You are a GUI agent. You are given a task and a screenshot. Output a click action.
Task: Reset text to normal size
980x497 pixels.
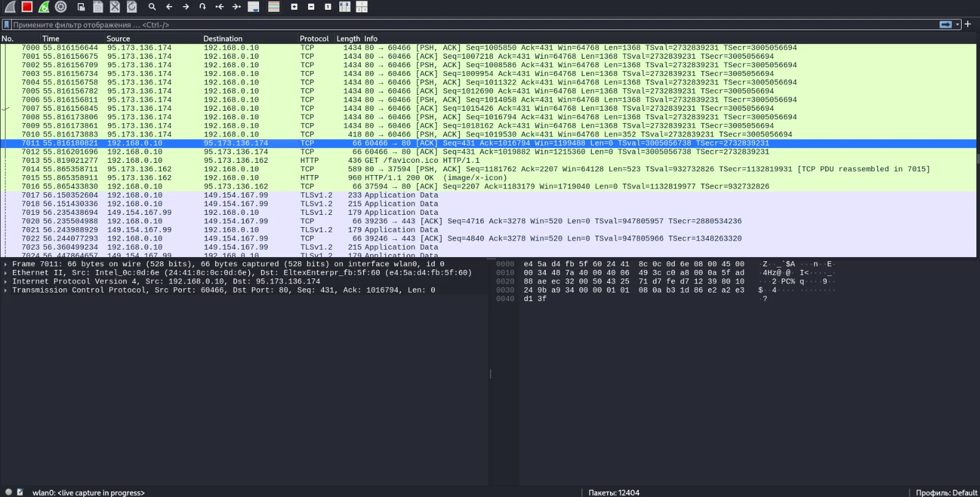(328, 7)
